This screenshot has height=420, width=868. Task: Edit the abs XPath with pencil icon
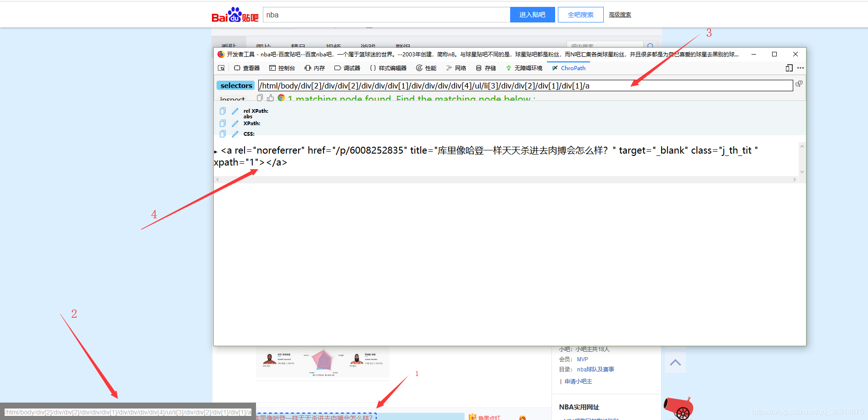click(x=235, y=123)
